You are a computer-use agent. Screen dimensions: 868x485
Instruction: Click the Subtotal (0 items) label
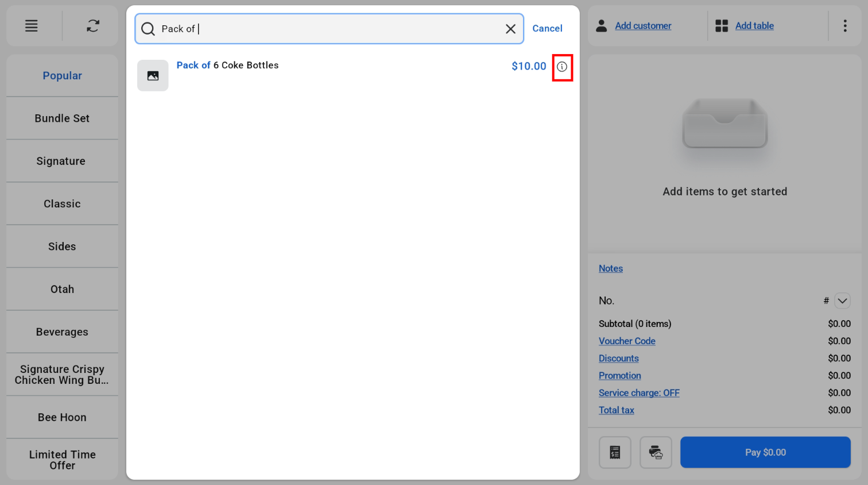(635, 324)
